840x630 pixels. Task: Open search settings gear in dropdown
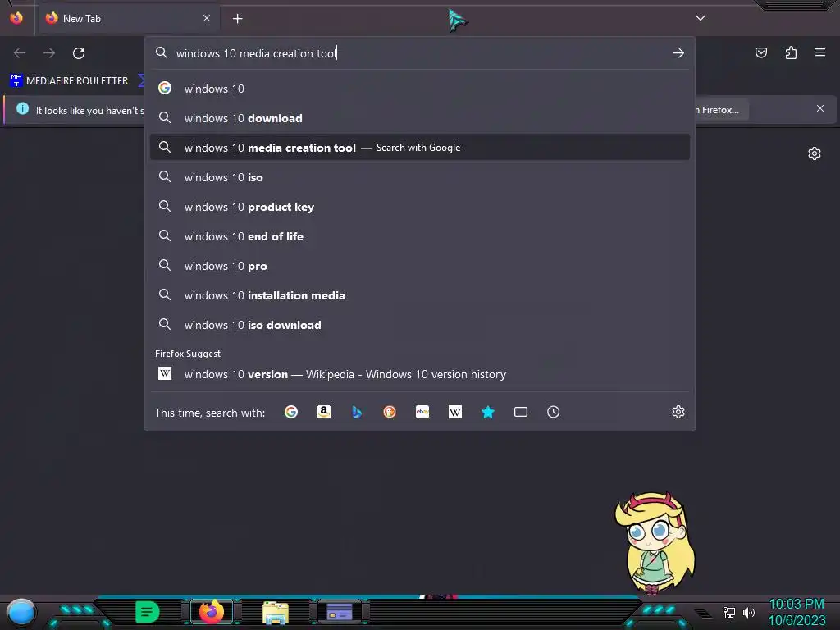click(x=678, y=412)
